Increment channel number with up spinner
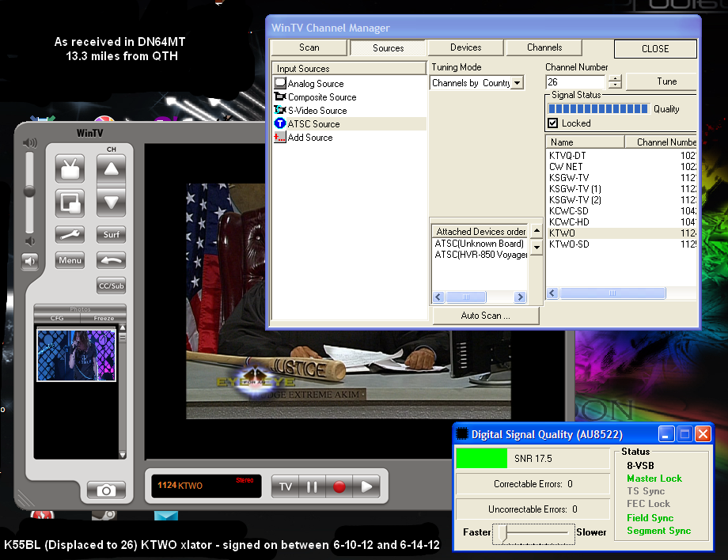The width and height of the screenshot is (728, 560). click(615, 78)
